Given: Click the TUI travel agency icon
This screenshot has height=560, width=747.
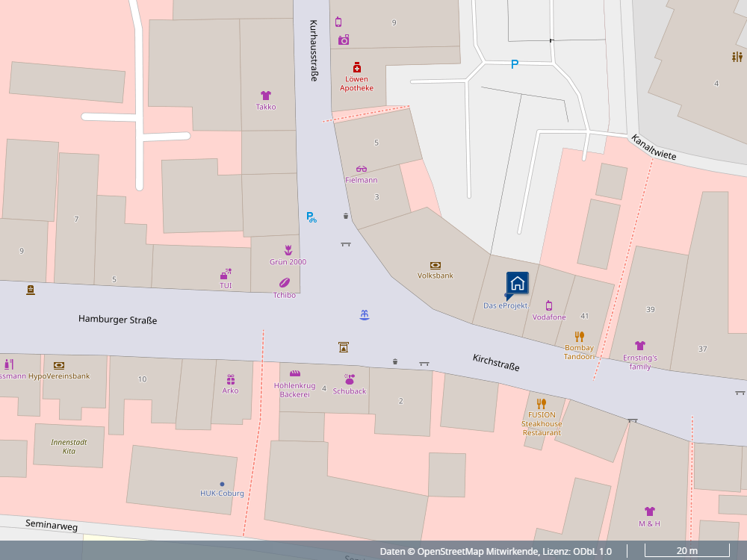Looking at the screenshot, I should coord(226,274).
